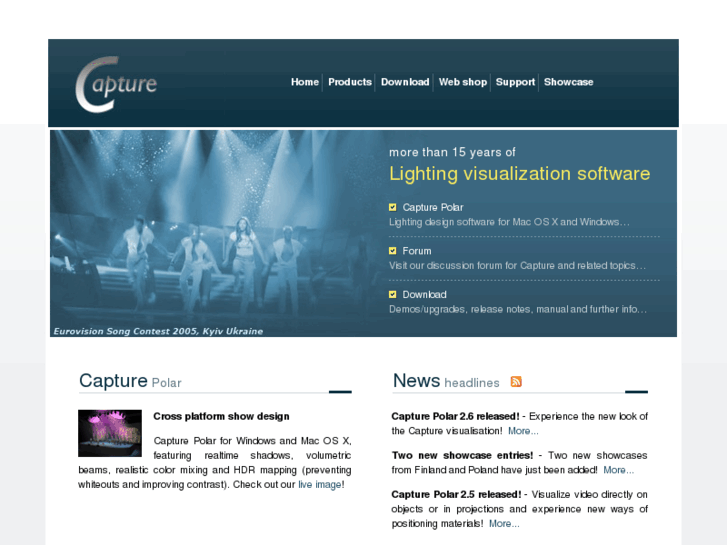This screenshot has width=727, height=545.
Task: Click the yellow check icon next to Capture Polar
Action: [x=393, y=207]
